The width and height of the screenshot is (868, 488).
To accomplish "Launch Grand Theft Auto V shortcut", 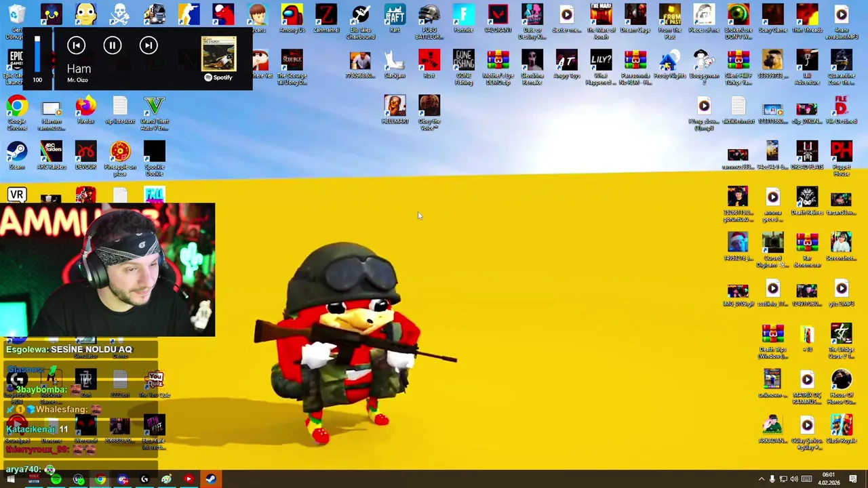I will tap(155, 113).
